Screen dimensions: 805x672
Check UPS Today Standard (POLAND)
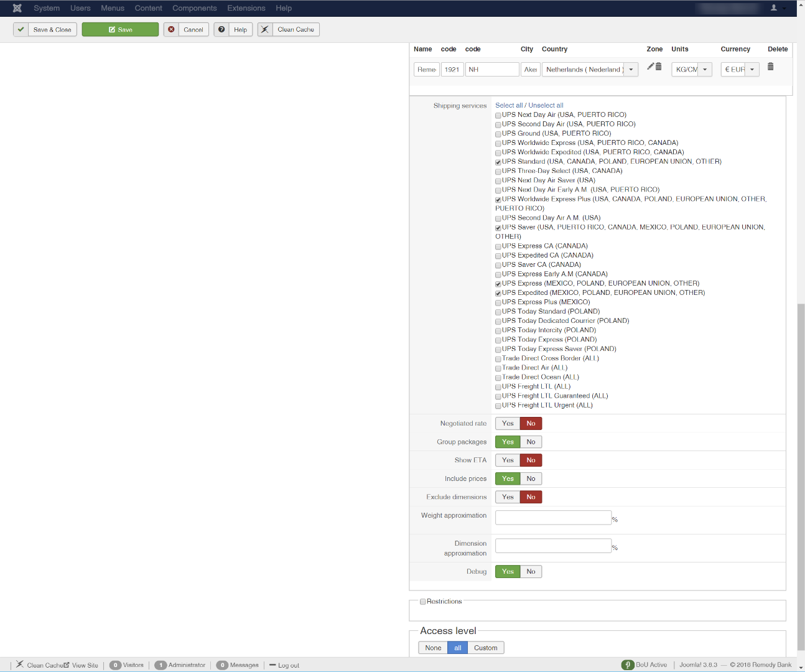click(x=498, y=312)
